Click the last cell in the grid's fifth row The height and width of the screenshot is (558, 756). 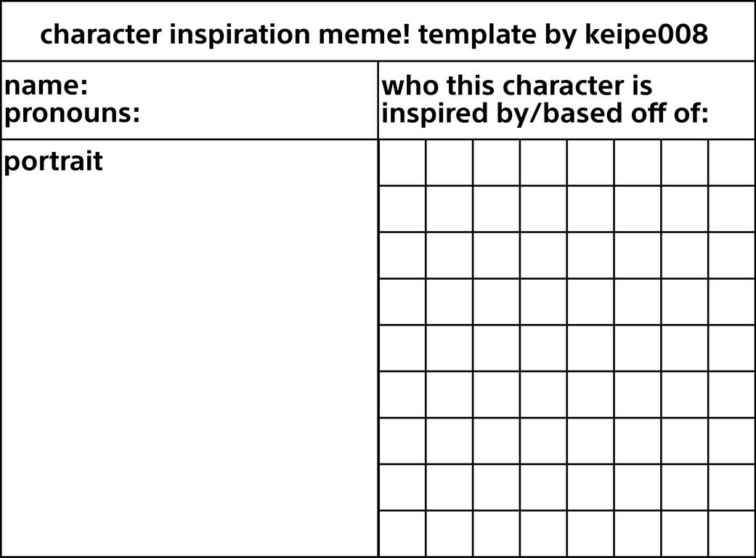[731, 348]
